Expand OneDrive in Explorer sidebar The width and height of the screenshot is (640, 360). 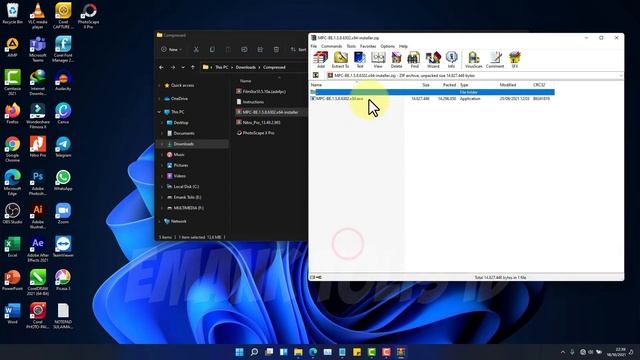tap(159, 99)
